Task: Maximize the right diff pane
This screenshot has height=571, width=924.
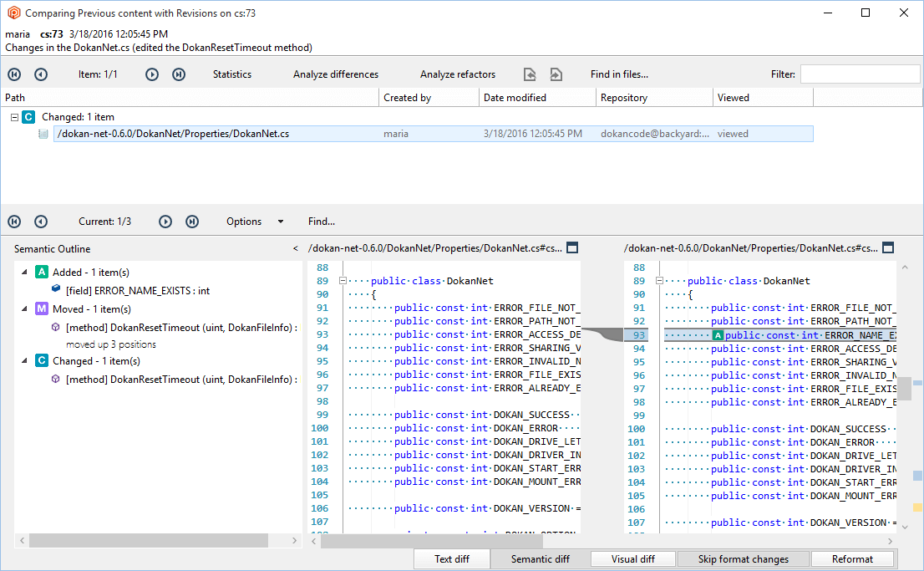Action: (x=887, y=247)
